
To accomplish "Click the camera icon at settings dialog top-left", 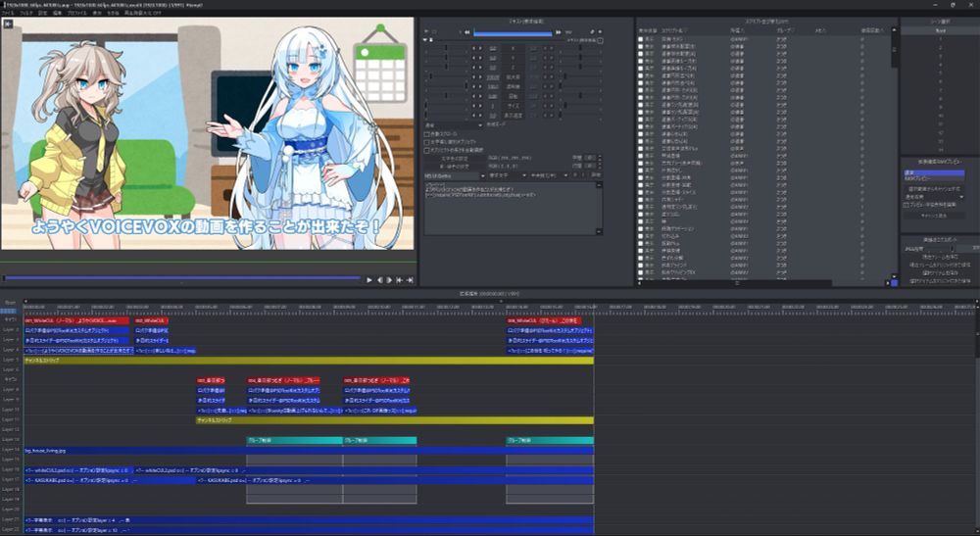I will (426, 31).
